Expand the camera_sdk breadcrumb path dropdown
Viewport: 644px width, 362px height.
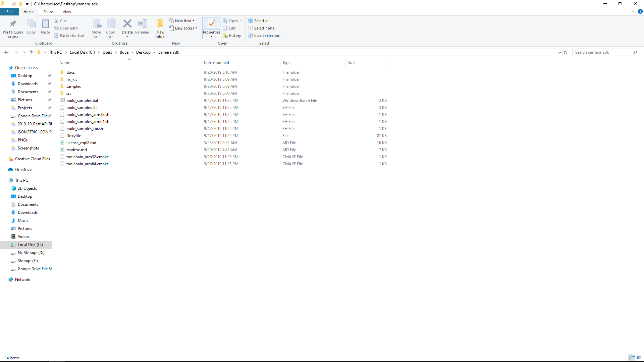coord(558,52)
